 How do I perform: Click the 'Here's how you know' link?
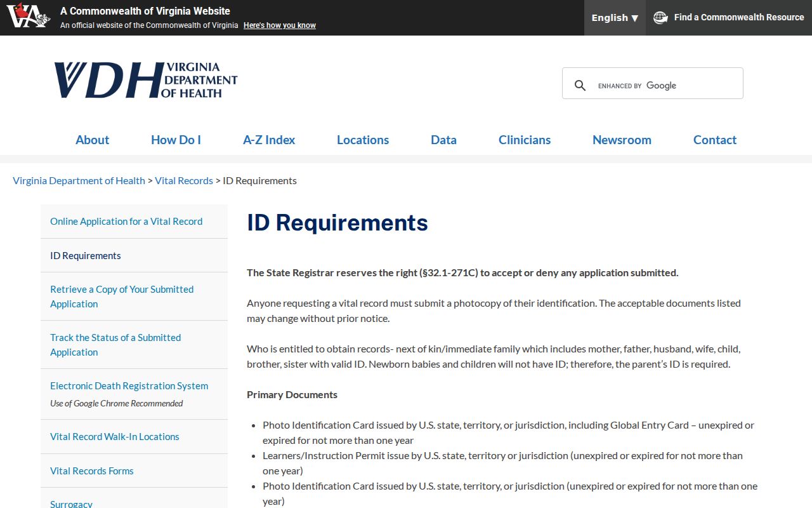coord(280,25)
